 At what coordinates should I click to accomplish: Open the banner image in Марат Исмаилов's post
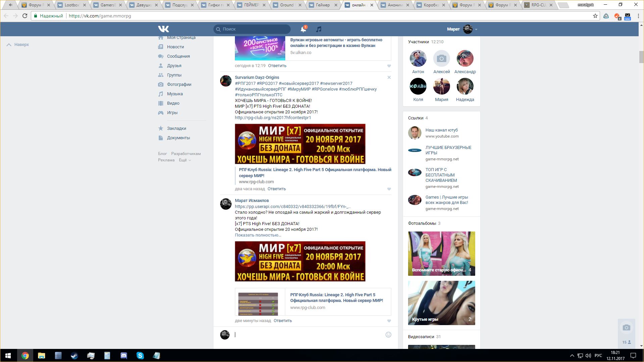pyautogui.click(x=300, y=261)
